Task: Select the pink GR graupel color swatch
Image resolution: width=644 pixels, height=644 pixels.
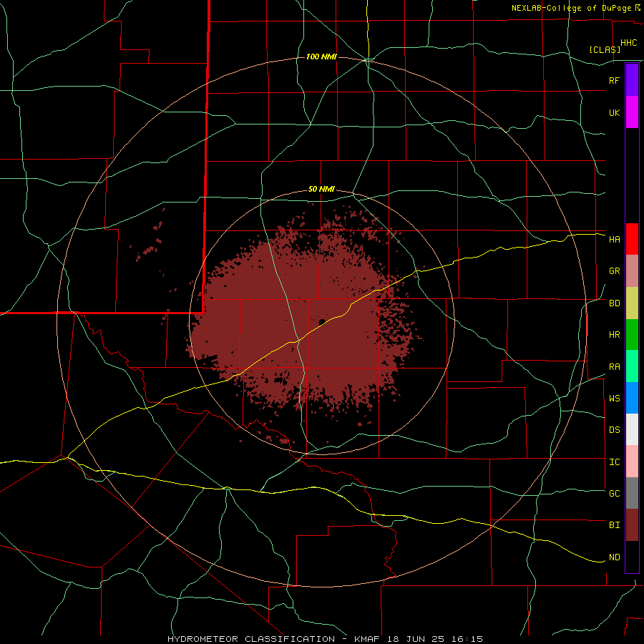Action: [x=632, y=271]
